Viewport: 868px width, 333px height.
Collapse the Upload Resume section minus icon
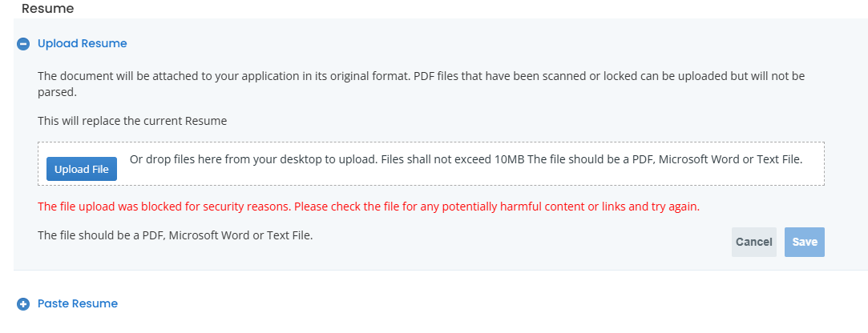pos(23,44)
